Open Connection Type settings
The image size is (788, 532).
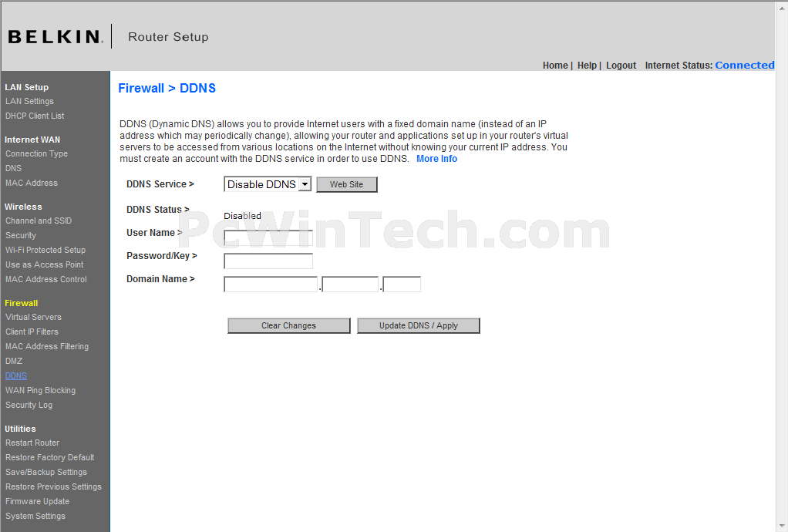click(x=37, y=153)
